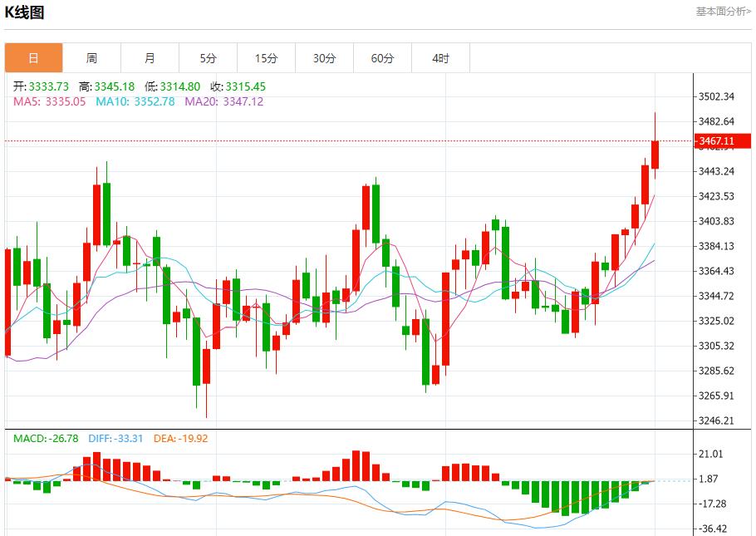Image resolution: width=756 pixels, height=536 pixels.
Task: Select the 15分 timeframe
Action: coord(266,57)
